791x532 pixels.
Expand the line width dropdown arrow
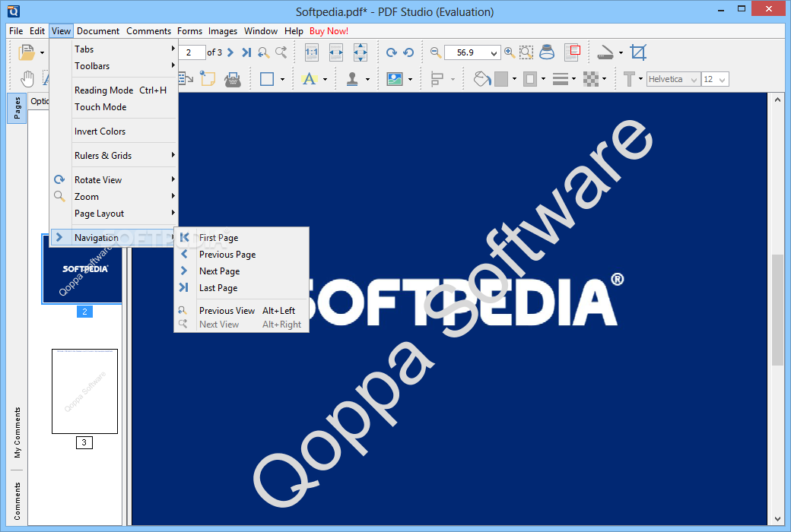tap(573, 79)
